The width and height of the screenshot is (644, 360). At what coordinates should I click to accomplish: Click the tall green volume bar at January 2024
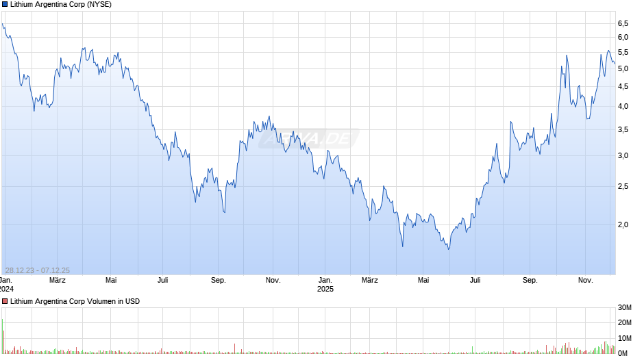tap(3, 336)
